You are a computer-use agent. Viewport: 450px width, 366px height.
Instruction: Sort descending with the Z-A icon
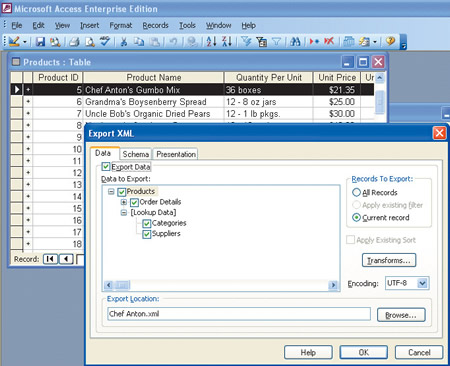227,42
